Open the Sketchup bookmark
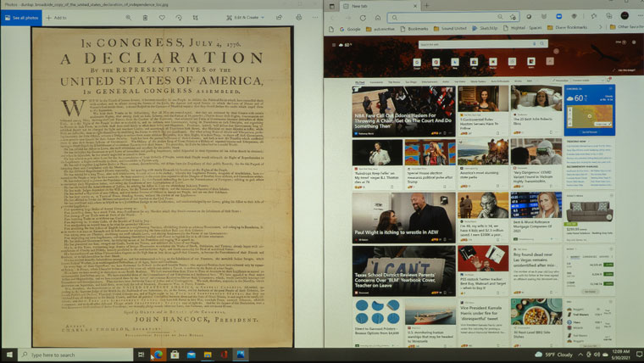 pyautogui.click(x=485, y=28)
